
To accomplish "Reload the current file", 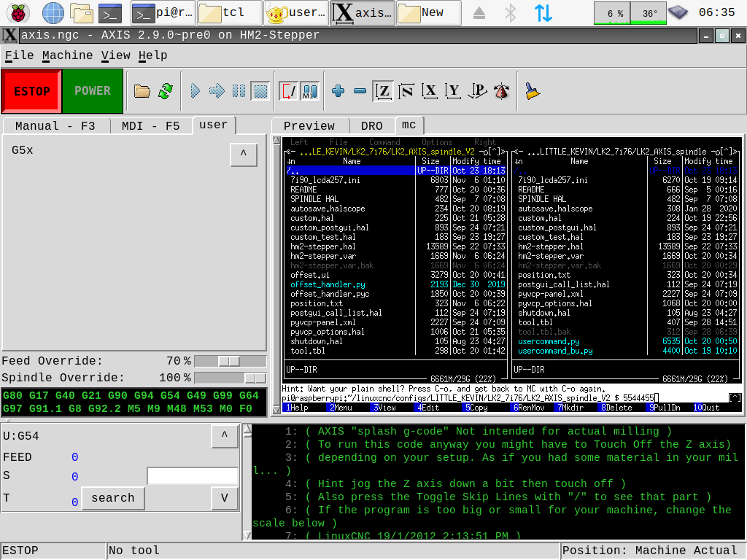I will click(166, 91).
